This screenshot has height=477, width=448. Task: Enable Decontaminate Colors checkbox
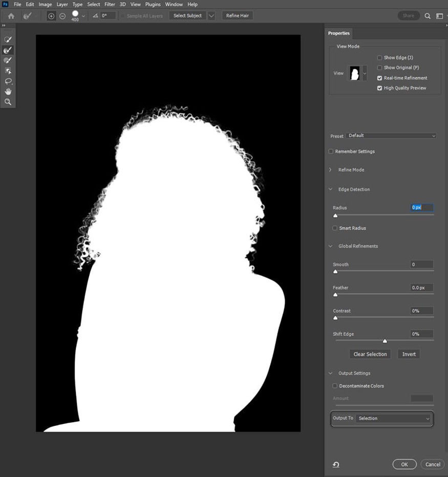pyautogui.click(x=335, y=386)
